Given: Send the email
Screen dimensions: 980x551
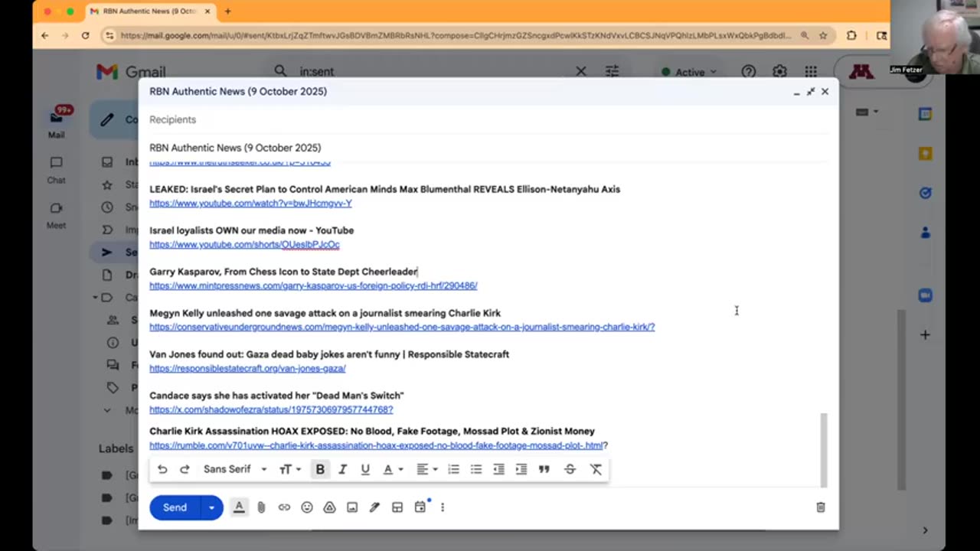Looking at the screenshot, I should pos(175,507).
